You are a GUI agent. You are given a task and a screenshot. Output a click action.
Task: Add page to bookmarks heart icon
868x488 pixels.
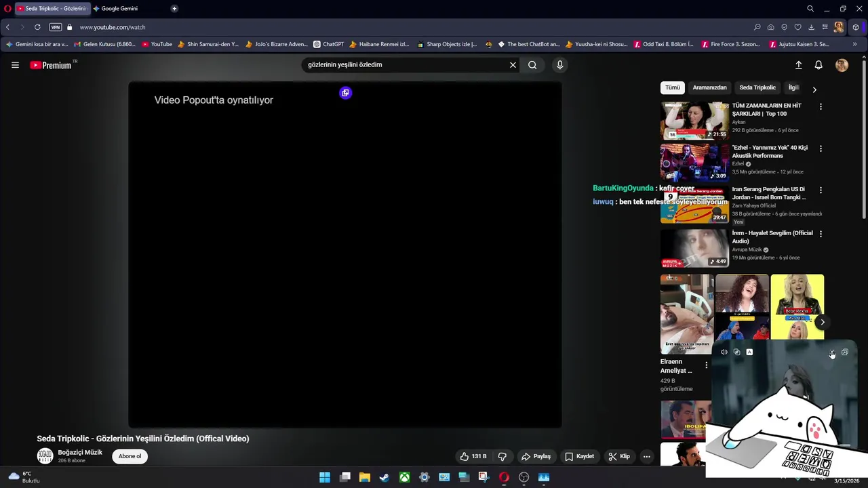click(798, 27)
